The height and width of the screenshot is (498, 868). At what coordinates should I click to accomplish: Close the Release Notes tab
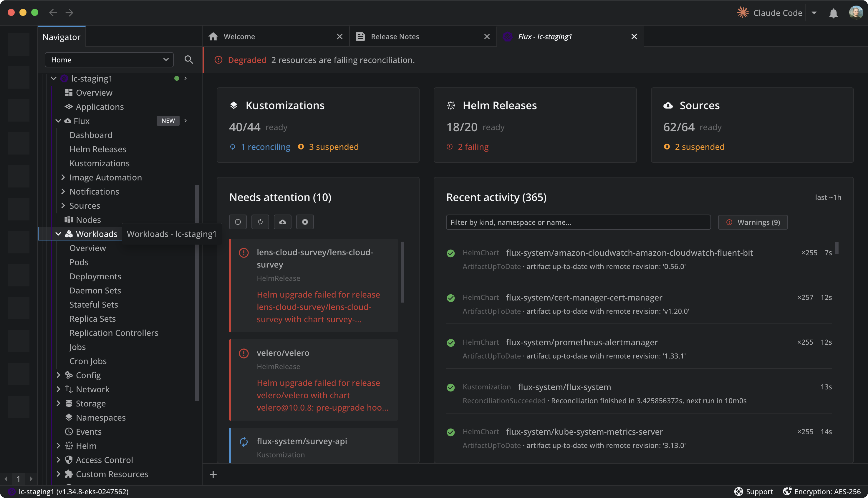click(x=487, y=36)
